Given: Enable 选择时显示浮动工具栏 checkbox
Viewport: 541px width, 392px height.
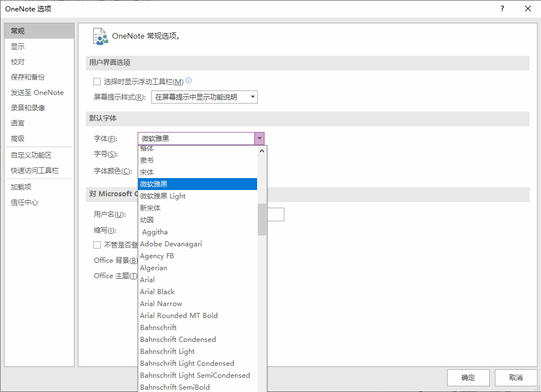Looking at the screenshot, I should point(97,82).
